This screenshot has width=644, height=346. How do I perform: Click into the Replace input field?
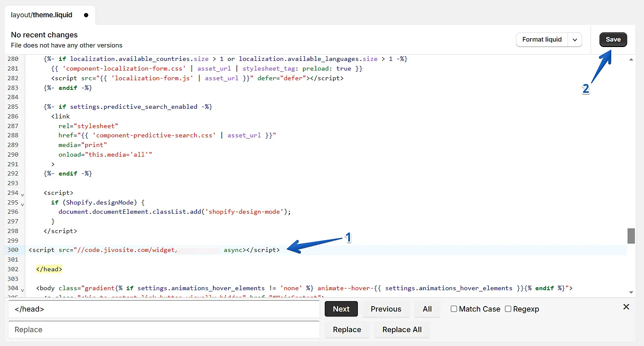click(164, 330)
